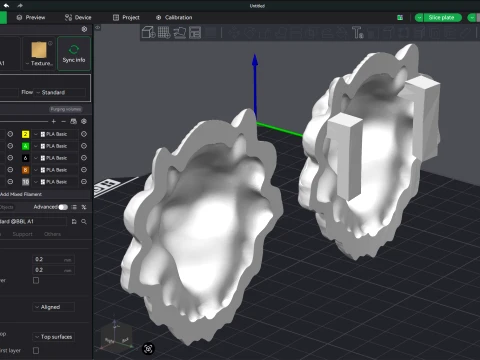
Task: Open filament 10 PLA Basic dropdown
Action: (55, 182)
